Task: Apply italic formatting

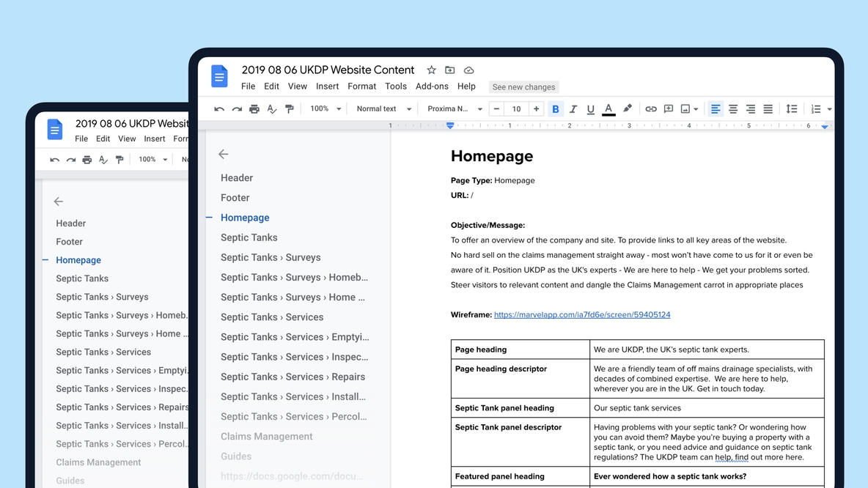Action: [x=574, y=108]
